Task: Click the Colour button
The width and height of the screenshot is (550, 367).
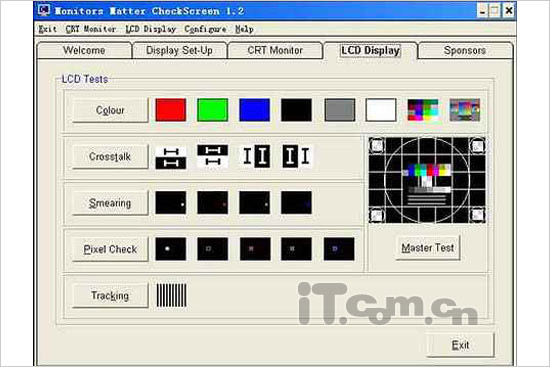Action: click(110, 110)
